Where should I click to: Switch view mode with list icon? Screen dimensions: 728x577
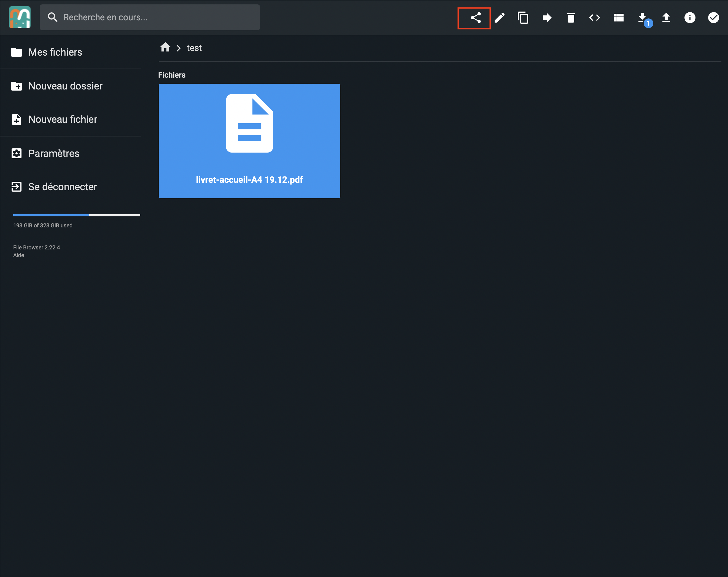click(618, 18)
